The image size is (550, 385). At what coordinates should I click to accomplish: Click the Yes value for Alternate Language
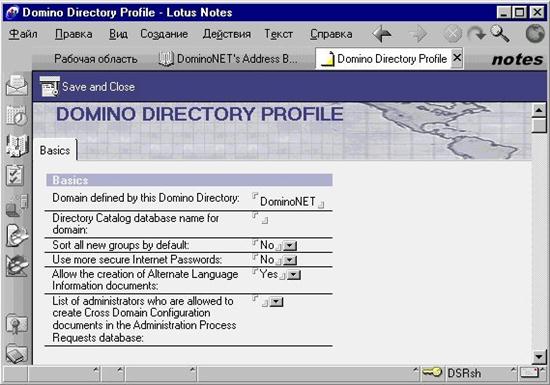269,274
